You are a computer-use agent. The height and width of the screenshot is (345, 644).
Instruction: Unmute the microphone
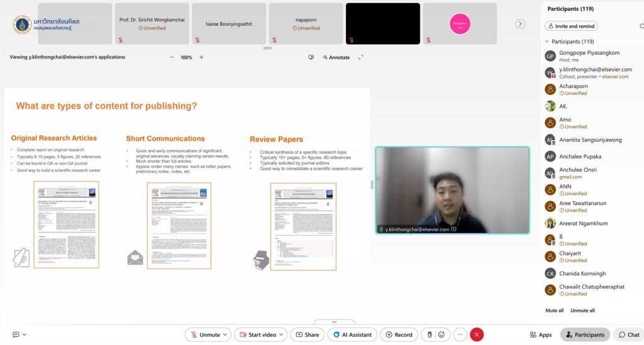coord(205,335)
